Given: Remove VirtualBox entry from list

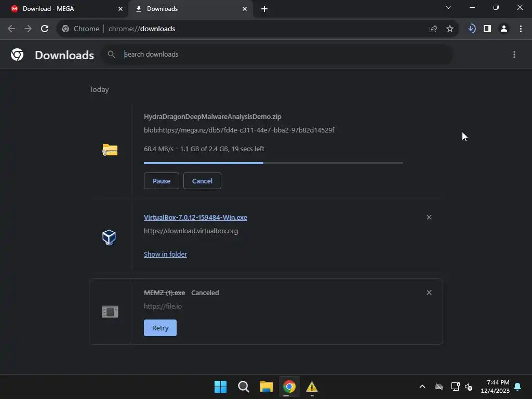Looking at the screenshot, I should (x=429, y=217).
